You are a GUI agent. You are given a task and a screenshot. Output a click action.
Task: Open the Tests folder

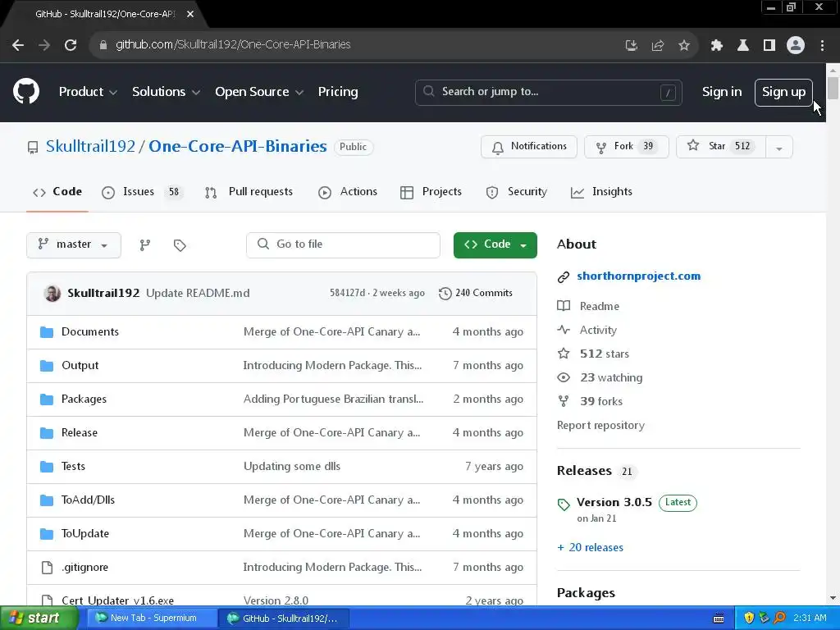pos(73,466)
